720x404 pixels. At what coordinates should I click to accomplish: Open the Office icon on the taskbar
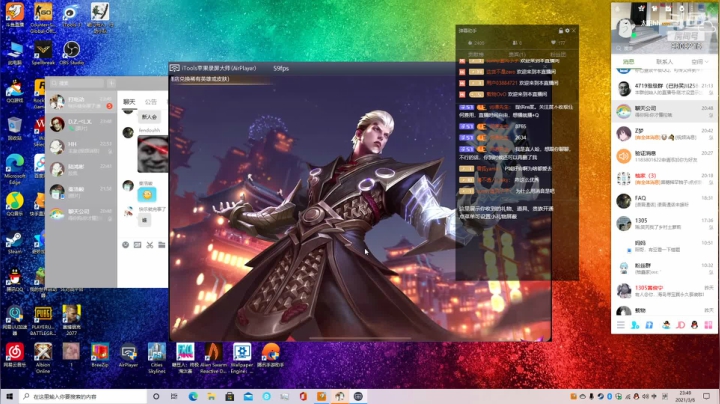click(x=303, y=396)
